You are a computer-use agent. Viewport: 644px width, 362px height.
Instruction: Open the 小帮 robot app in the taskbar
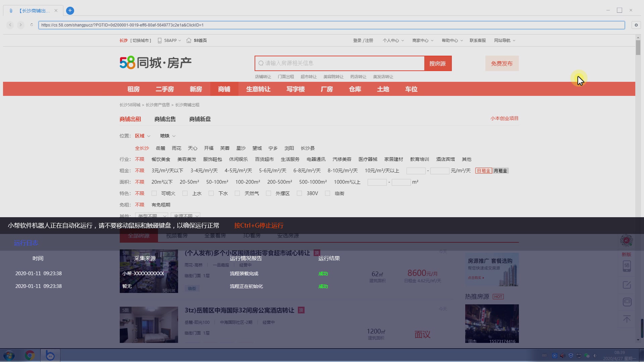(50, 355)
